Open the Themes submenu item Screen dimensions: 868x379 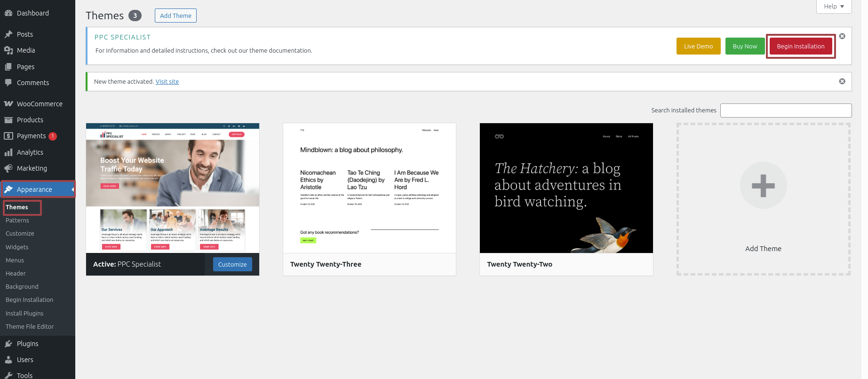pos(17,207)
